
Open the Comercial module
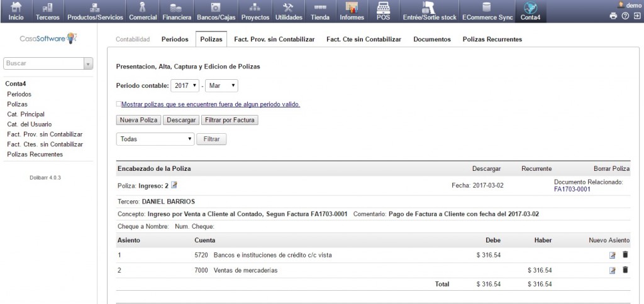(x=143, y=11)
